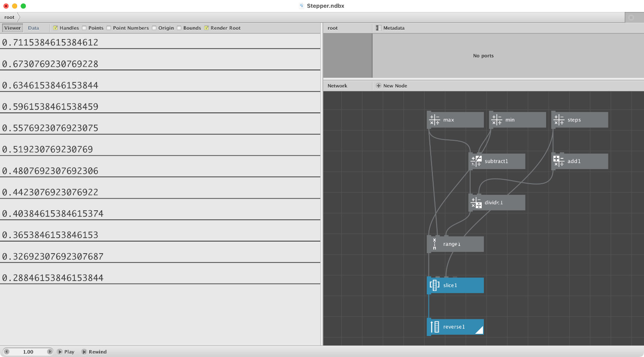Click the No ports message
The height and width of the screenshot is (357, 644).
483,56
